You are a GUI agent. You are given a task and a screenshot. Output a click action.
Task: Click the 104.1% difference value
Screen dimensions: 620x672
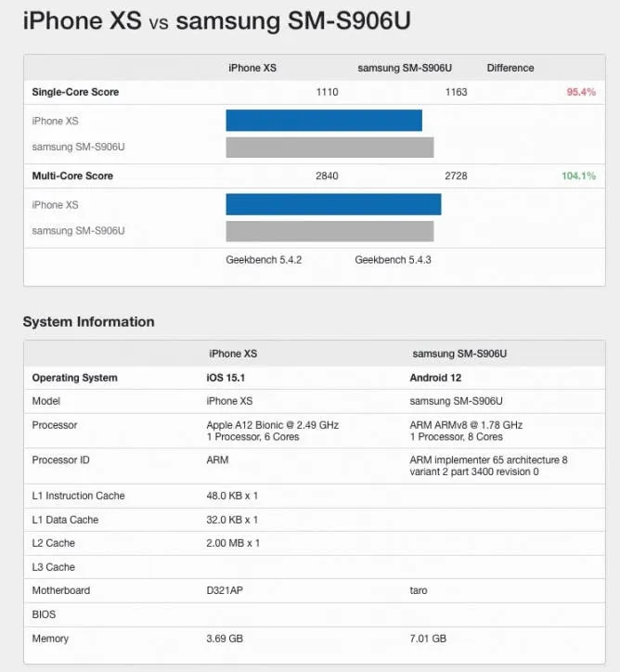pyautogui.click(x=577, y=175)
